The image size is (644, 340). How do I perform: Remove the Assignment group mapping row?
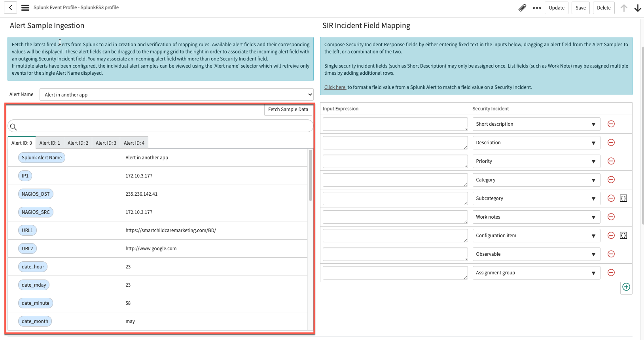(611, 273)
